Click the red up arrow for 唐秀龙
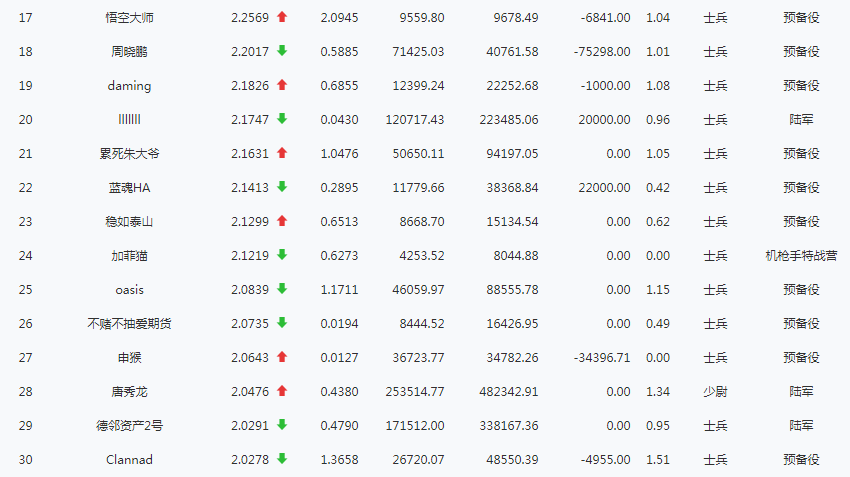 [282, 391]
